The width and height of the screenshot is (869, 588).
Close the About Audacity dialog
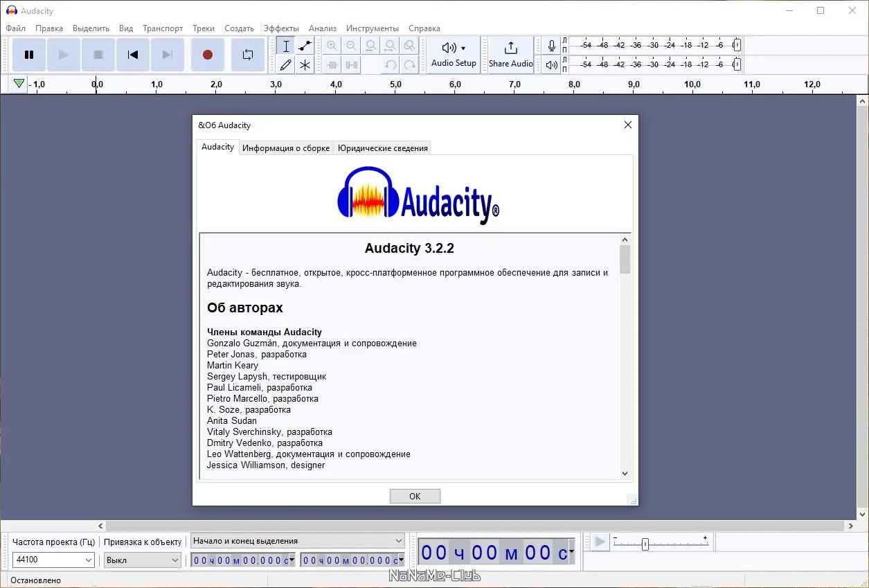(627, 125)
